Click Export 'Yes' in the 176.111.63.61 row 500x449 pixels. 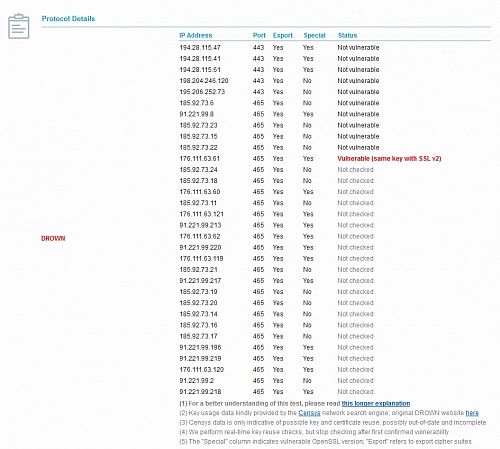278,159
